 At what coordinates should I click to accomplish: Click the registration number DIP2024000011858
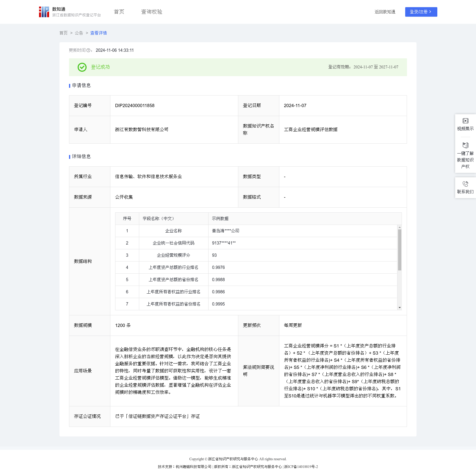(x=135, y=106)
